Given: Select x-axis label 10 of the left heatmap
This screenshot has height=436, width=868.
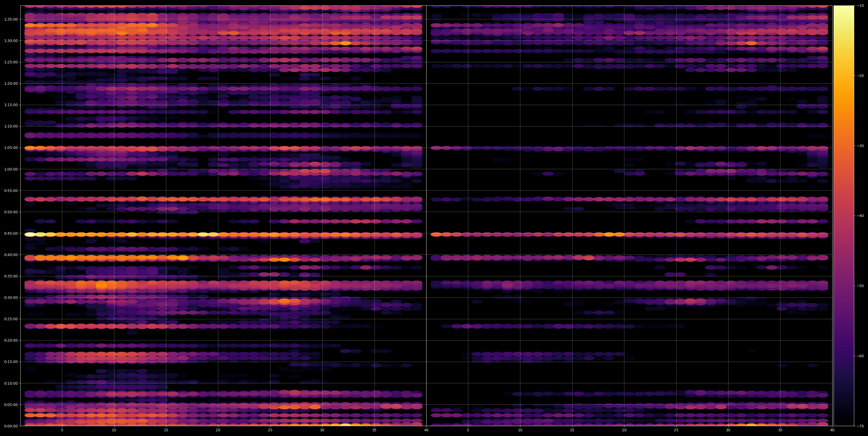Looking at the screenshot, I should pyautogui.click(x=114, y=430).
